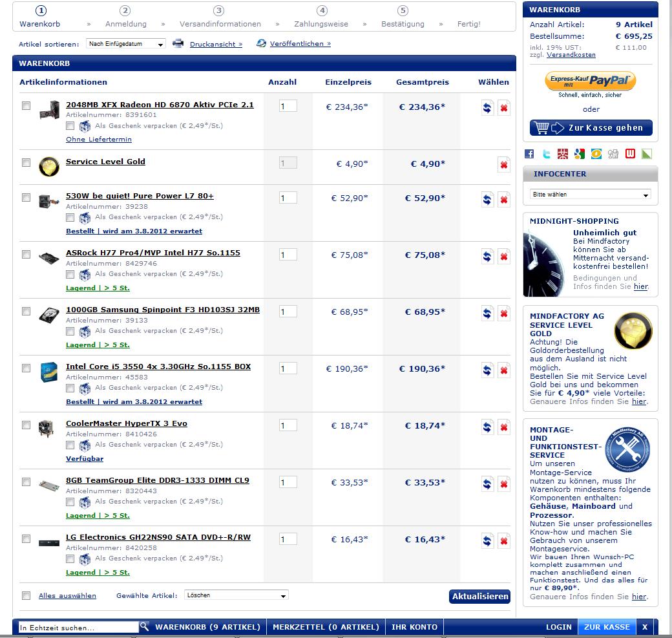Click the quantity field for Samsung Spinpoint F3

tap(288, 312)
